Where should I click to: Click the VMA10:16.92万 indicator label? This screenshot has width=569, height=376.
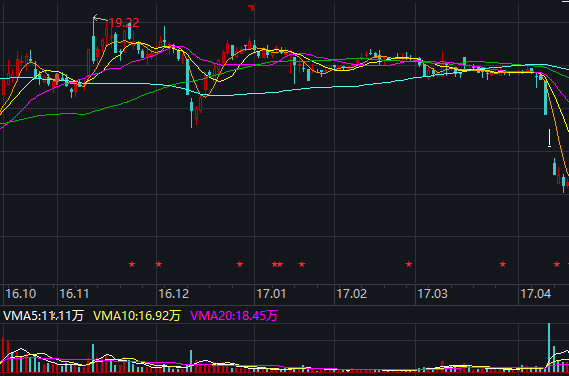point(137,316)
